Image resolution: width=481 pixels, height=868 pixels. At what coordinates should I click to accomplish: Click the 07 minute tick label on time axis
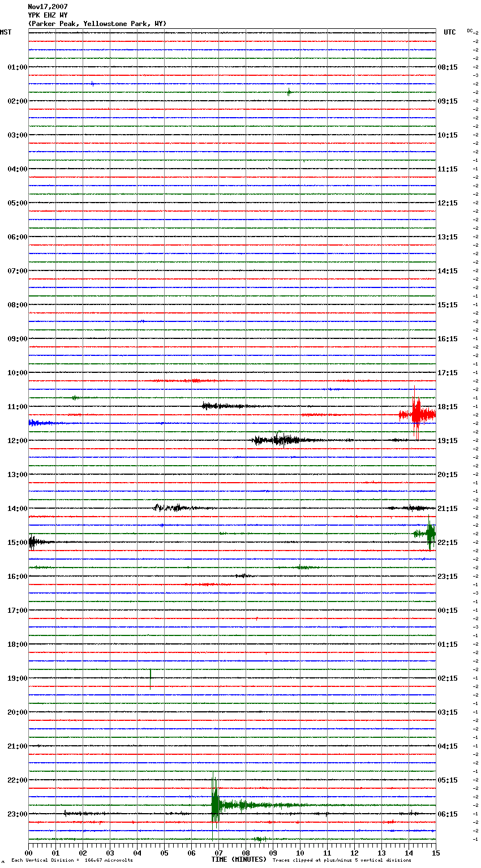tap(218, 853)
